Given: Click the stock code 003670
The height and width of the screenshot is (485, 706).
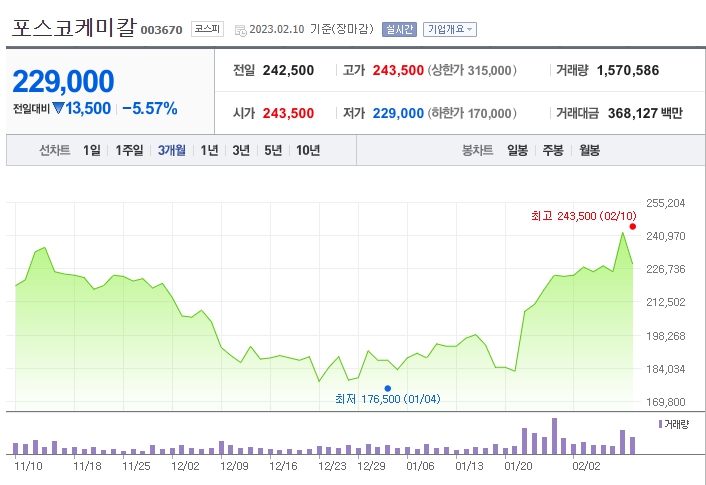Looking at the screenshot, I should click(162, 30).
